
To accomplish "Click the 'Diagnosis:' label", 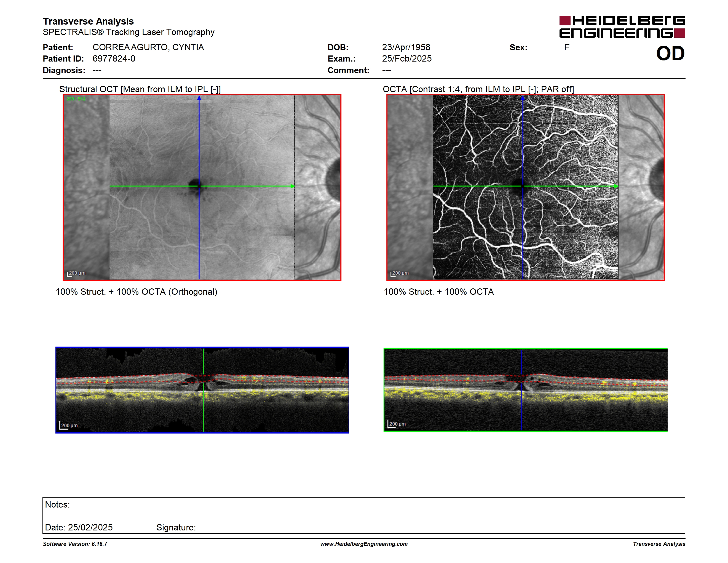I will tap(64, 70).
